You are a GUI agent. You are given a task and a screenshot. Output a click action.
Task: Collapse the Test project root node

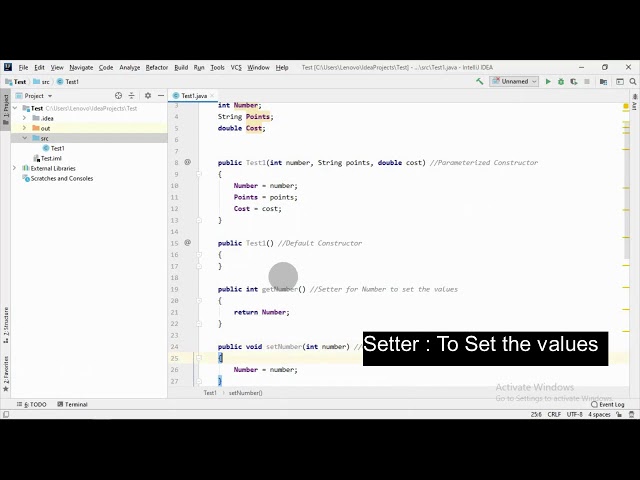(x=16, y=108)
